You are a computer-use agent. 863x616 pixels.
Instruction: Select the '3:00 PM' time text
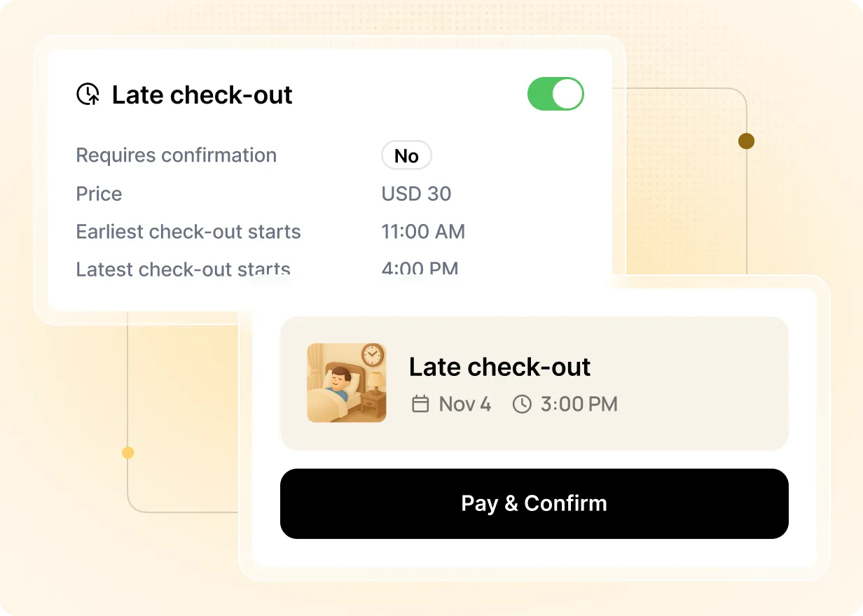pyautogui.click(x=579, y=404)
